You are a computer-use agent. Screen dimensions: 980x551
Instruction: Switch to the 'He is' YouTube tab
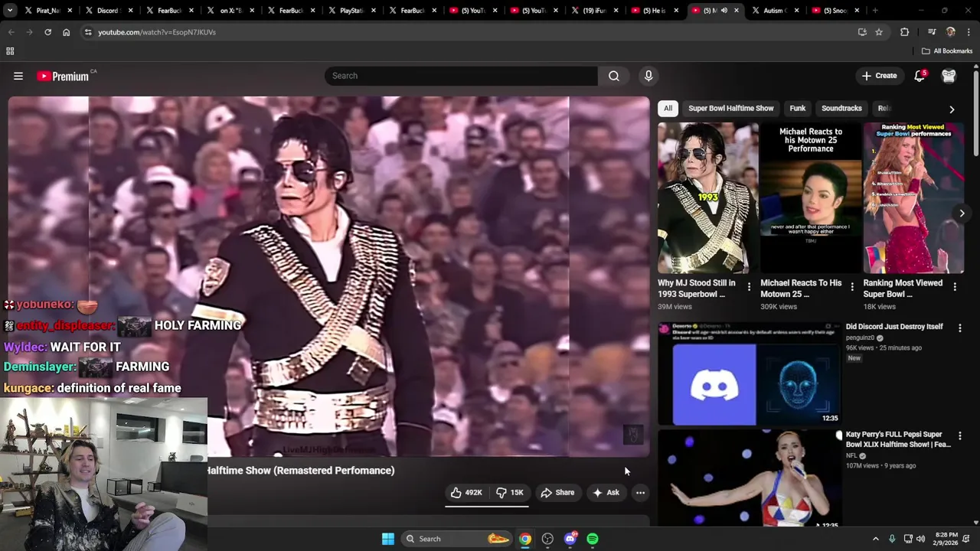[655, 11]
